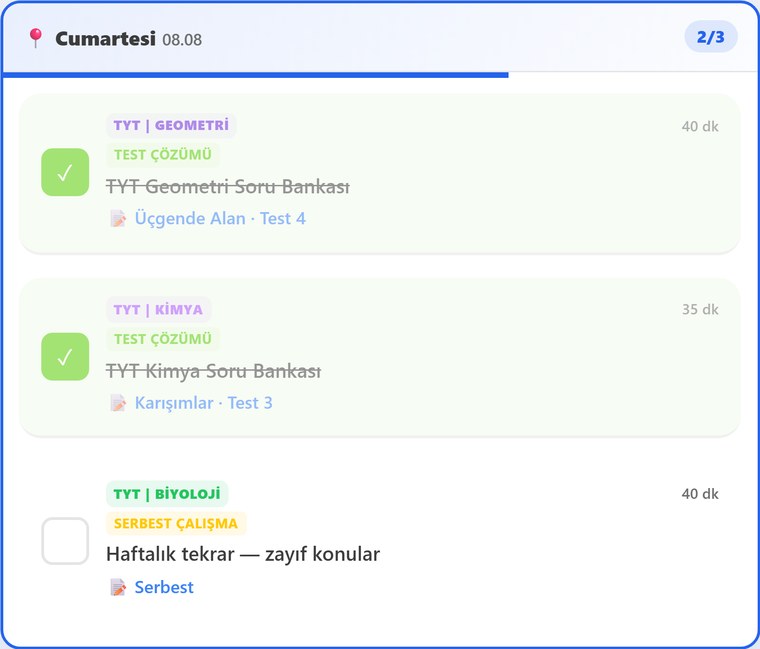Open the Üçgende Alan · Test 4 link
This screenshot has height=649, width=760.
pyautogui.click(x=220, y=219)
